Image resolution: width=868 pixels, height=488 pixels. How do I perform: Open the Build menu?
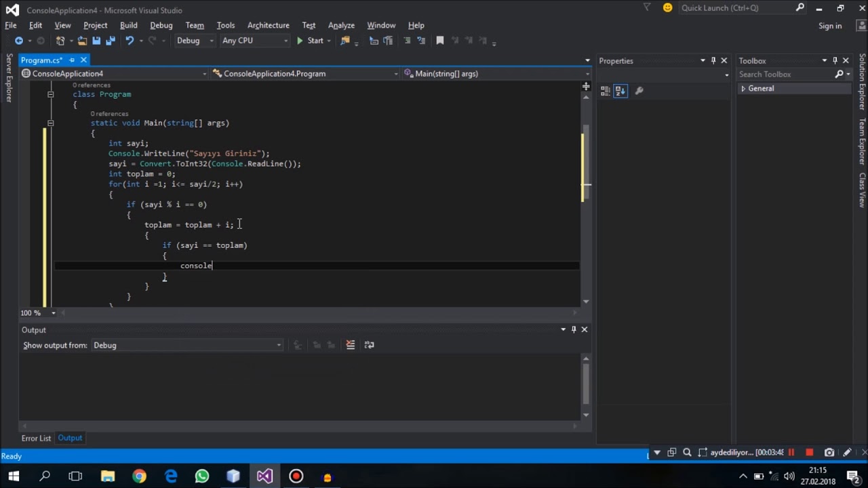pyautogui.click(x=129, y=25)
